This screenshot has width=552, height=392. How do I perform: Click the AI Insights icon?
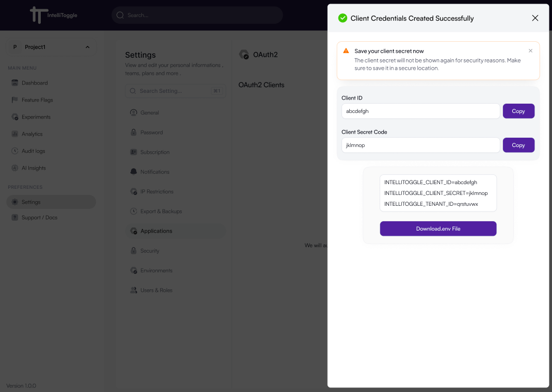point(15,168)
